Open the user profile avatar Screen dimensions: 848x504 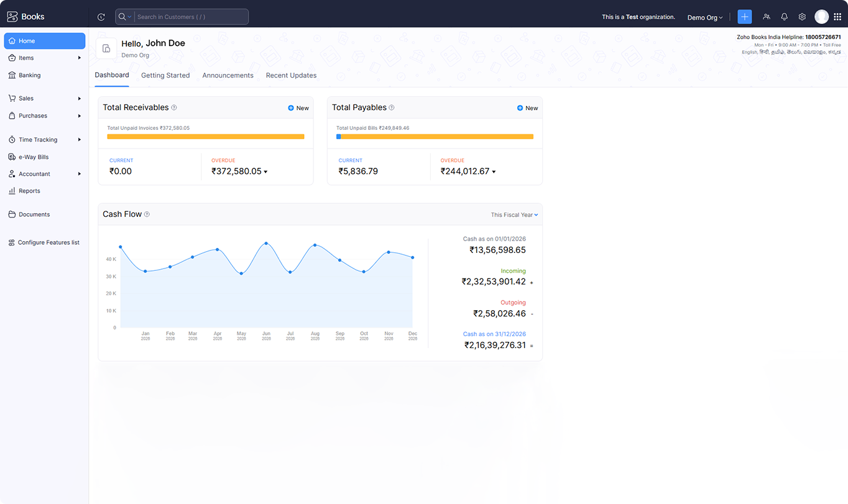click(821, 17)
